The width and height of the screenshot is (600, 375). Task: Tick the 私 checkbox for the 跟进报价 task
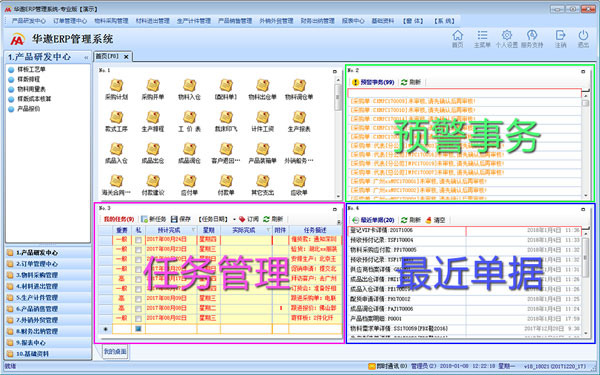pos(138,309)
